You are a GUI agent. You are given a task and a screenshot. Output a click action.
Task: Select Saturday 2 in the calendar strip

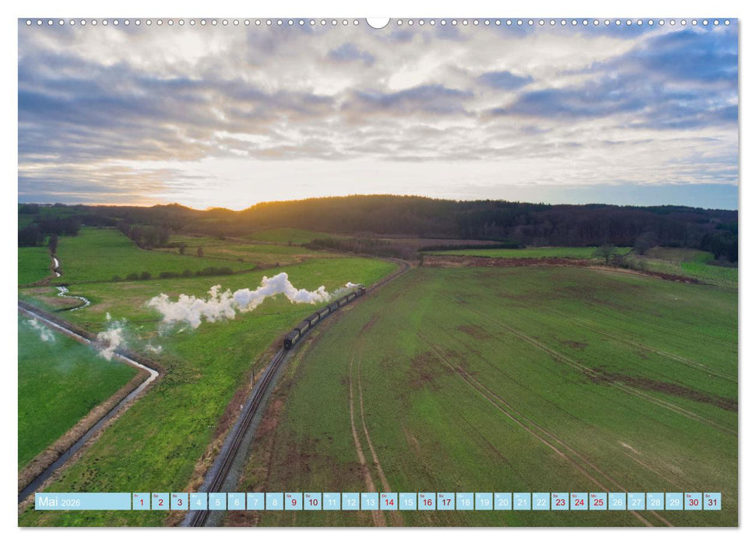160,501
